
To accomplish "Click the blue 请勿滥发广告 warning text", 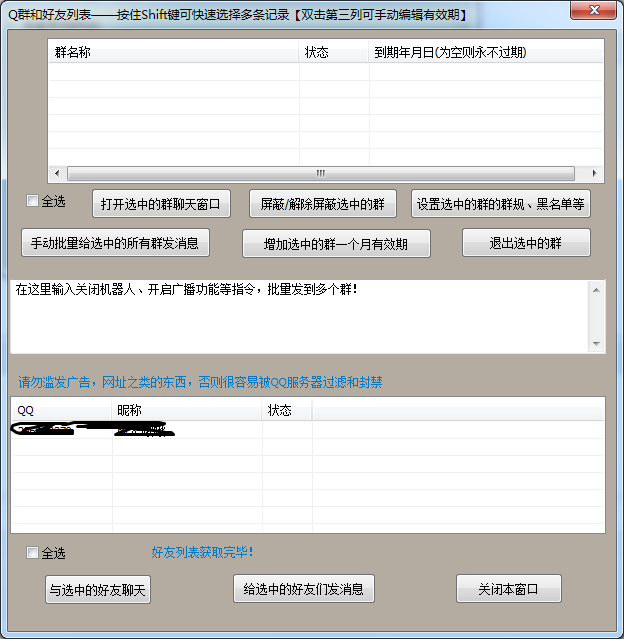I will point(200,382).
